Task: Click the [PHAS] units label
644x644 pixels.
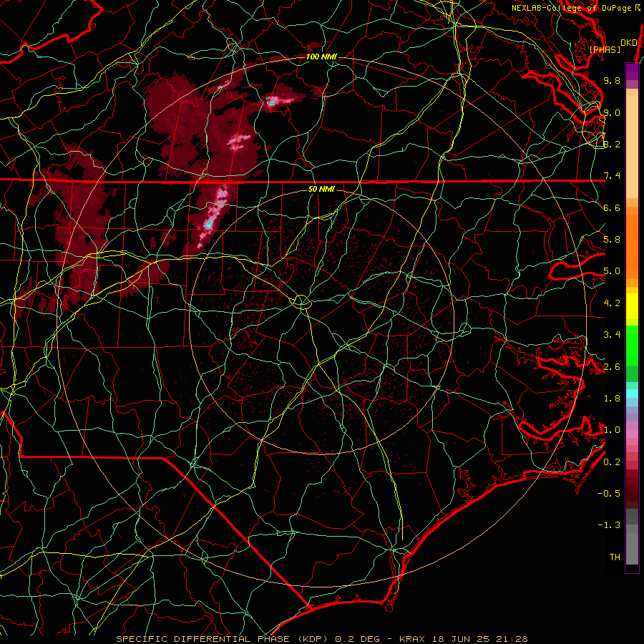Action: 605,50
